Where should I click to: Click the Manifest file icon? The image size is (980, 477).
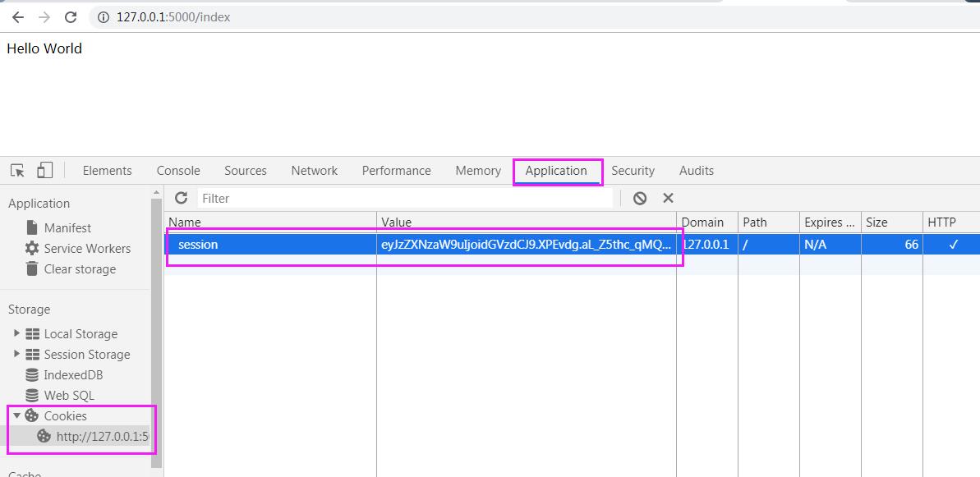click(x=32, y=228)
